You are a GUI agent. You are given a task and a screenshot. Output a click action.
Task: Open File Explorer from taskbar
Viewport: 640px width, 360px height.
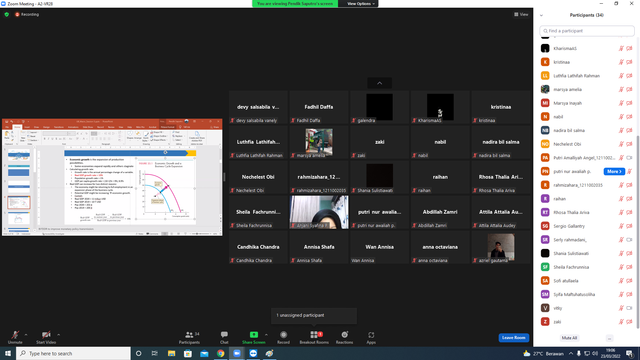(x=171, y=353)
